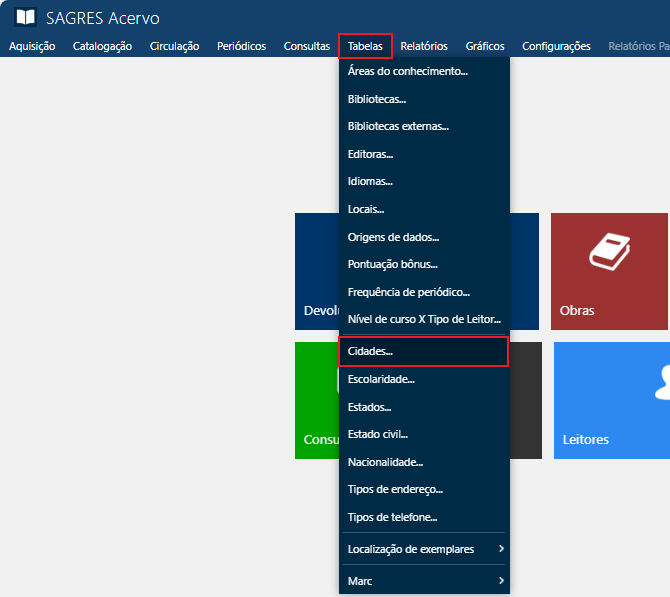Open the Catalogação menu
The image size is (670, 597).
102,46
